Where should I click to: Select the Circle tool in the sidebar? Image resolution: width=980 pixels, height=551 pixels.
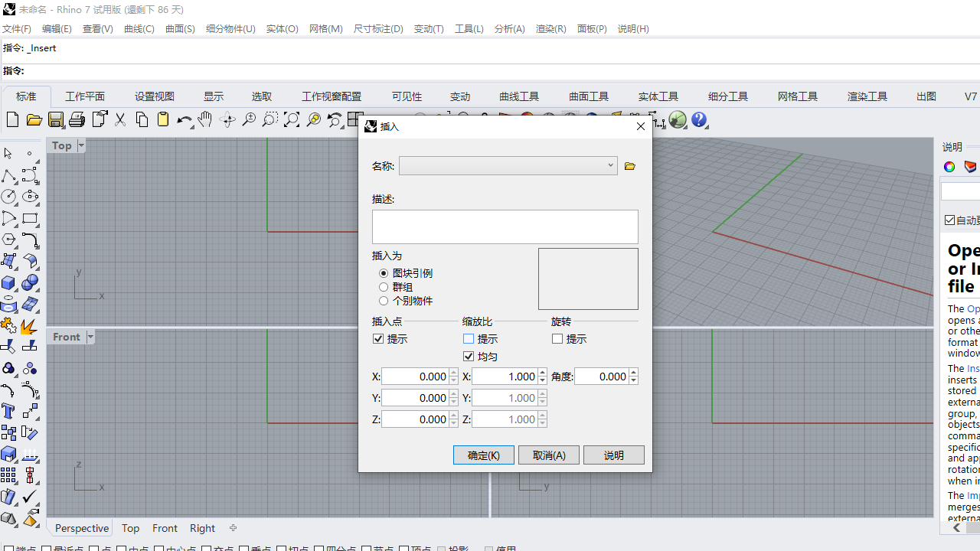(x=9, y=197)
